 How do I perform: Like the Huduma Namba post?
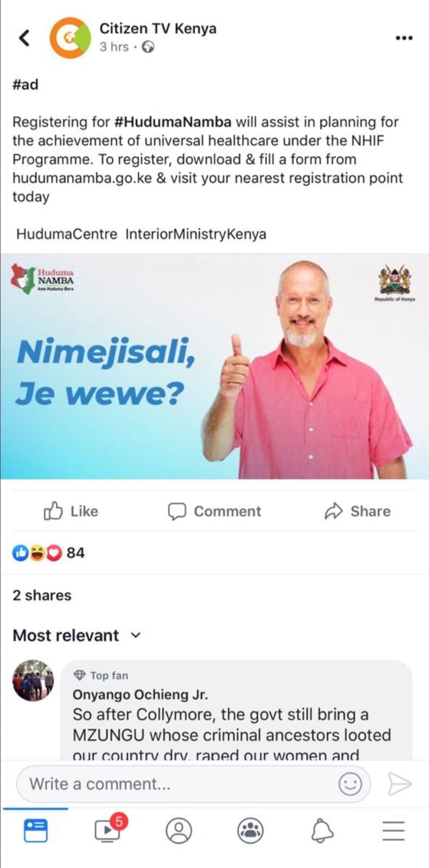(71, 511)
